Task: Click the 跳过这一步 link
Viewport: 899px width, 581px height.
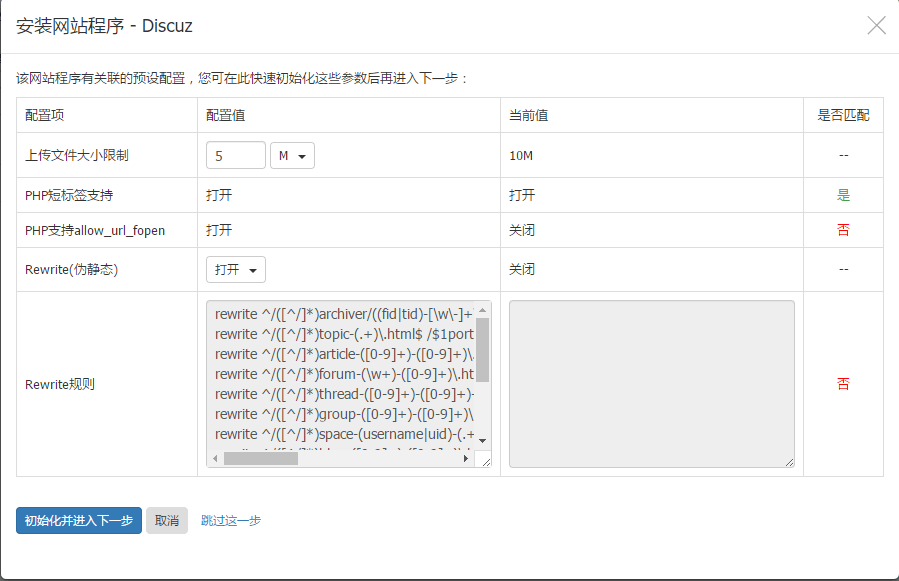Action: (x=230, y=521)
